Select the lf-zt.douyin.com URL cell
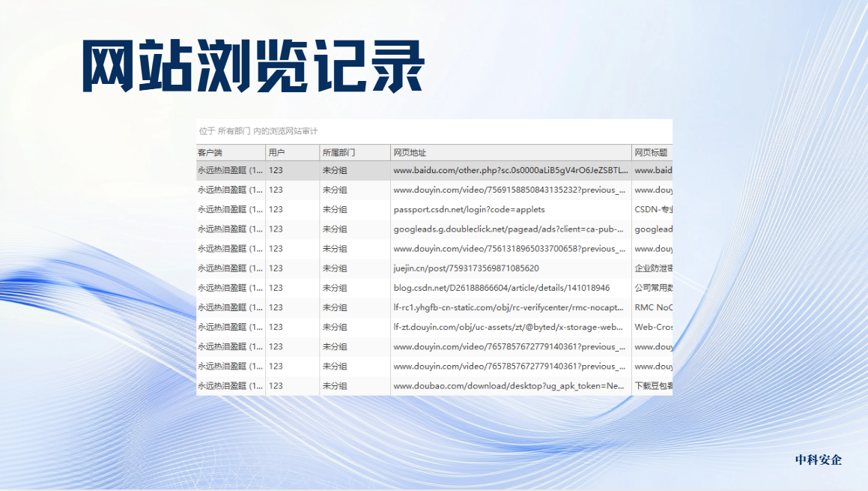Screen dimensions: 868x491 pyautogui.click(x=511, y=327)
